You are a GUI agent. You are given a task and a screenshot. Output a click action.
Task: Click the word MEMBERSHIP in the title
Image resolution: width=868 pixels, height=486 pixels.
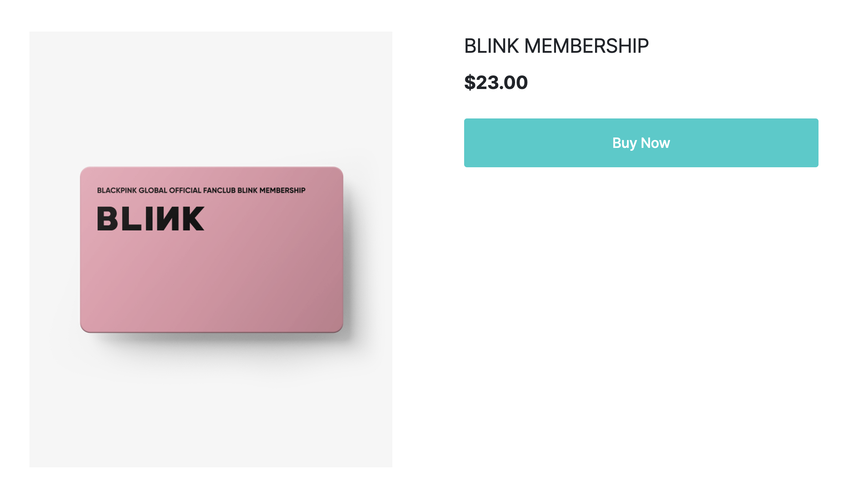tap(586, 46)
